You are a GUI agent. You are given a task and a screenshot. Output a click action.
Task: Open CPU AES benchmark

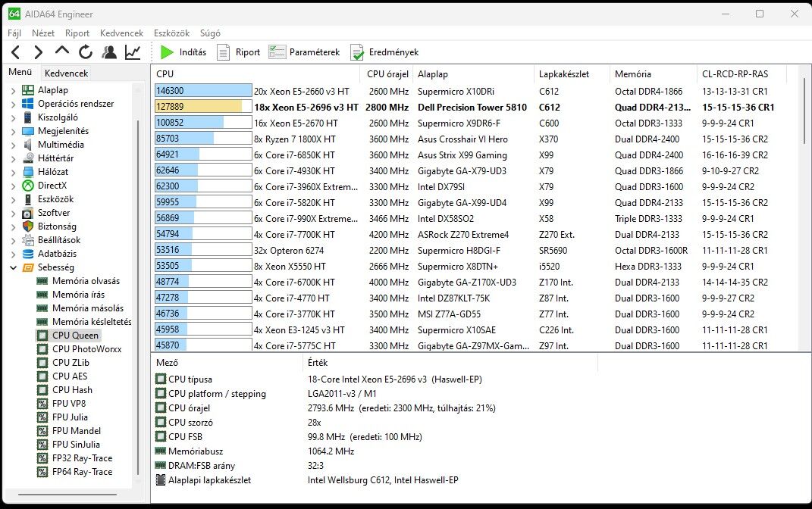70,376
